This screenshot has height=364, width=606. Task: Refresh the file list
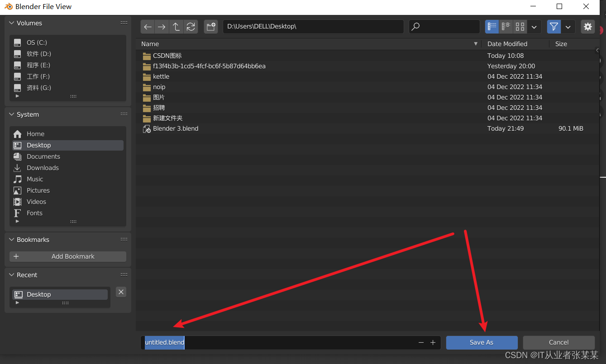tap(191, 27)
